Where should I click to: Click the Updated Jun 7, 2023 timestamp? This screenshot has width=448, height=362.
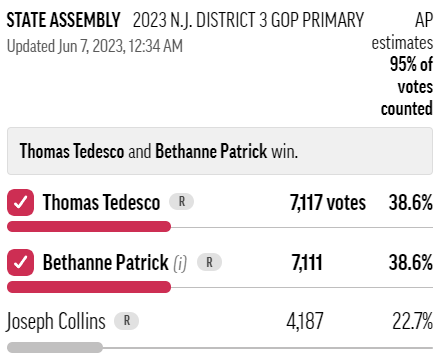pyautogui.click(x=95, y=46)
